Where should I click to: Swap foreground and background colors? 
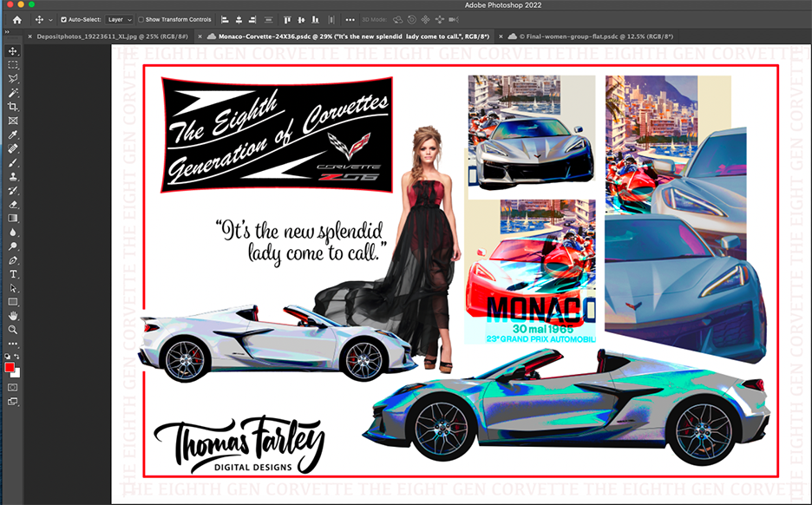(x=17, y=357)
